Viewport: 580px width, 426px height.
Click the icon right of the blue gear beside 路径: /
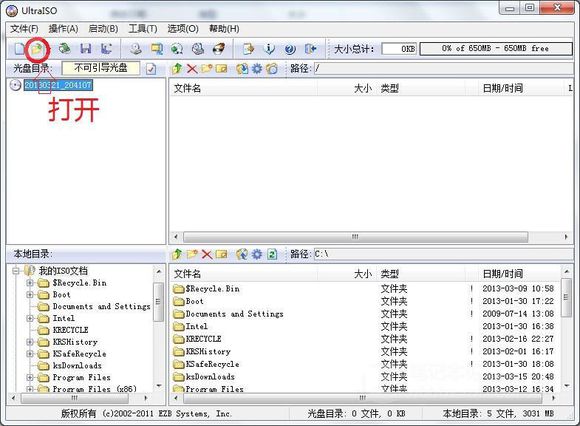(272, 68)
